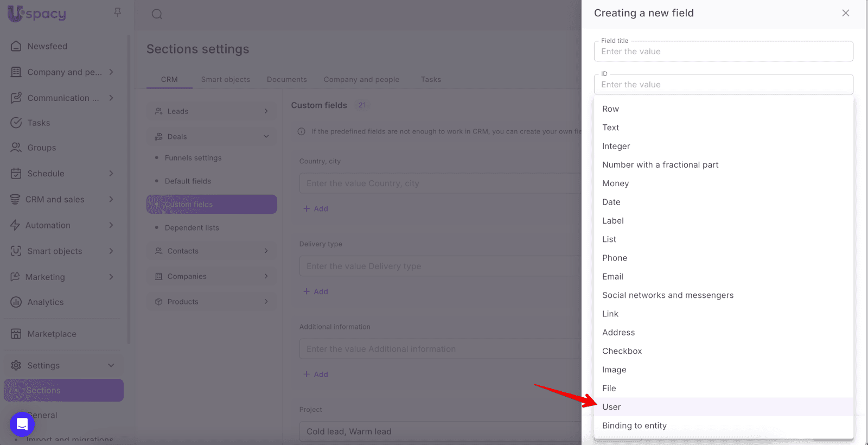Click the Uspacy logo icon

(x=16, y=14)
